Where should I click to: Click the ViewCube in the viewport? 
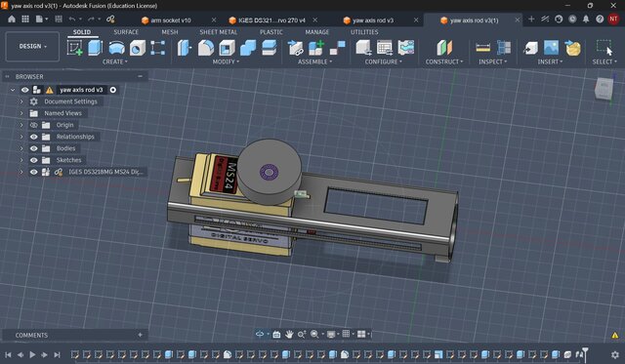coord(604,88)
